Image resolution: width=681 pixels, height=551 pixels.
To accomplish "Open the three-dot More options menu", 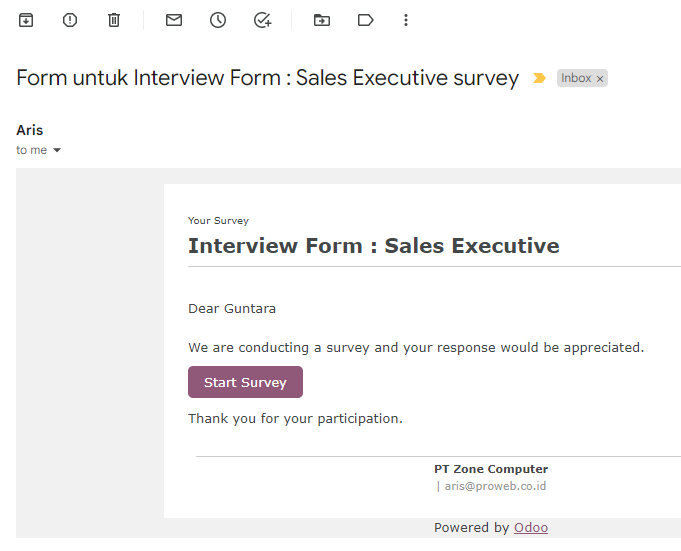I will click(x=406, y=20).
